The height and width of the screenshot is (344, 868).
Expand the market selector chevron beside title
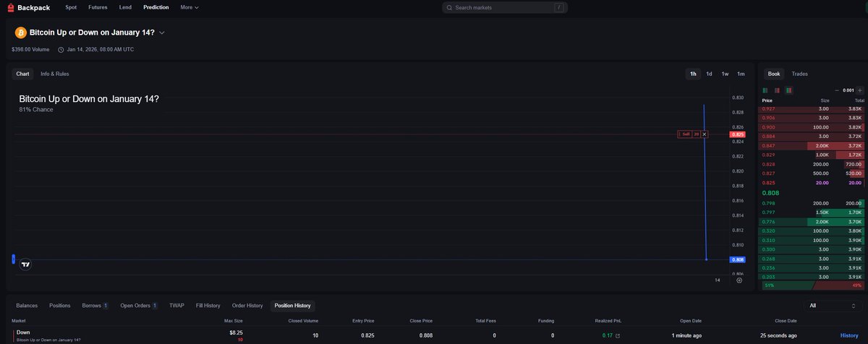click(x=162, y=33)
